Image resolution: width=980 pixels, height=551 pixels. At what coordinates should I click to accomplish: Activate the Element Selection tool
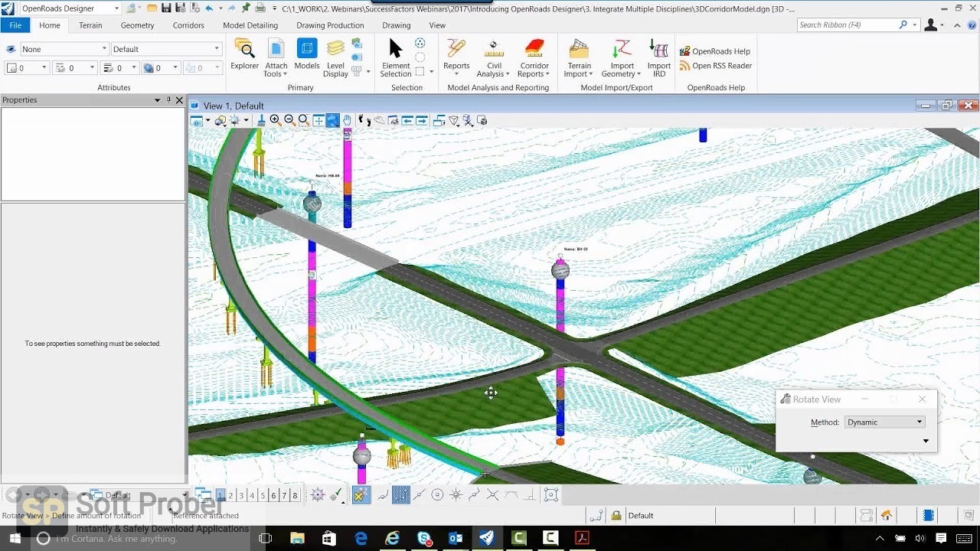click(x=396, y=59)
